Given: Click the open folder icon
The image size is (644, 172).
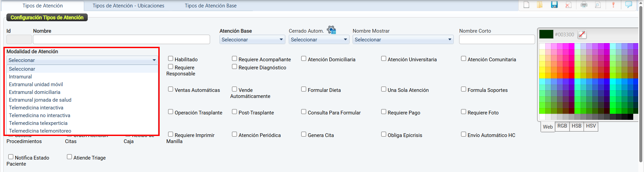Looking at the screenshot, I should pyautogui.click(x=540, y=5).
